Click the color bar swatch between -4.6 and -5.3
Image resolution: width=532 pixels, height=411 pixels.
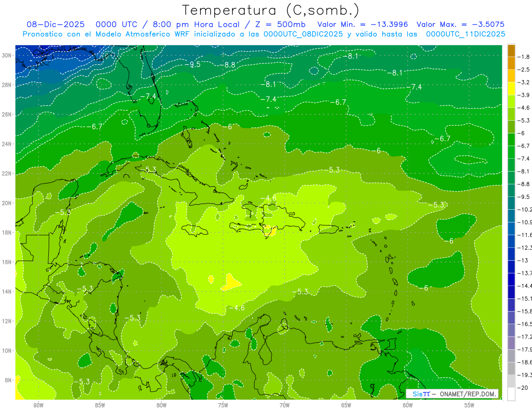(511, 114)
